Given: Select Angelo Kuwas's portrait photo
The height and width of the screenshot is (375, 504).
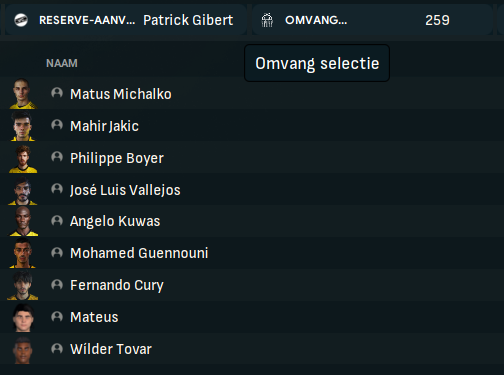Looking at the screenshot, I should click(23, 221).
